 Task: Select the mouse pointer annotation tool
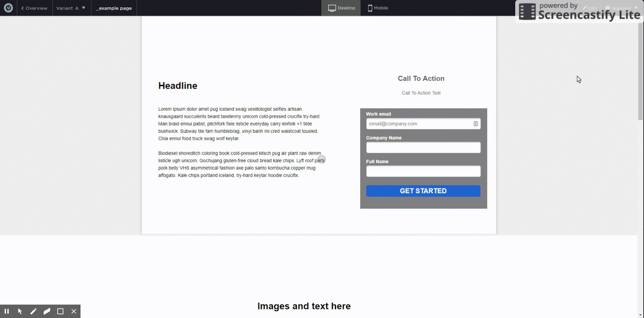tap(20, 311)
